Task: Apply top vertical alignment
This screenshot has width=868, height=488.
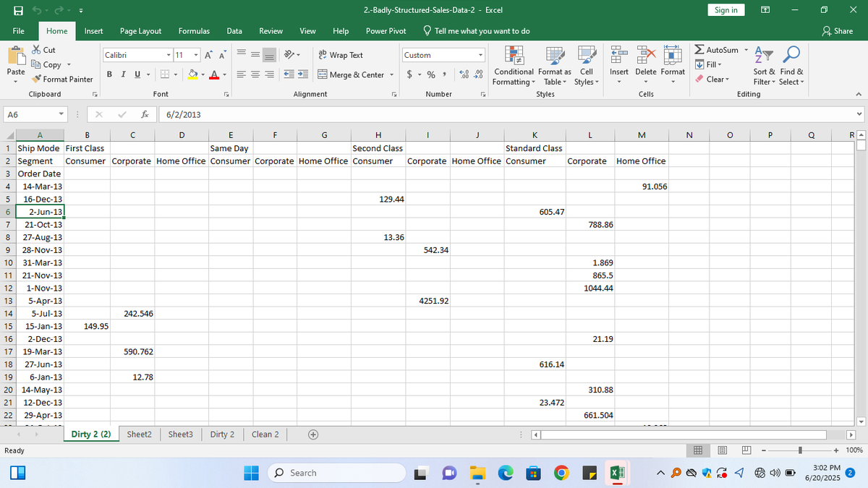Action: coord(242,55)
